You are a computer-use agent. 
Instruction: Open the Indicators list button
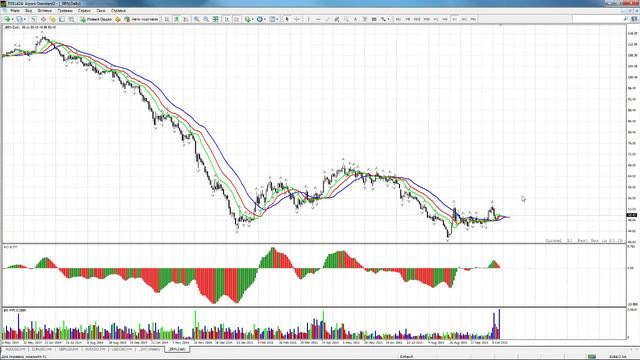pos(248,19)
